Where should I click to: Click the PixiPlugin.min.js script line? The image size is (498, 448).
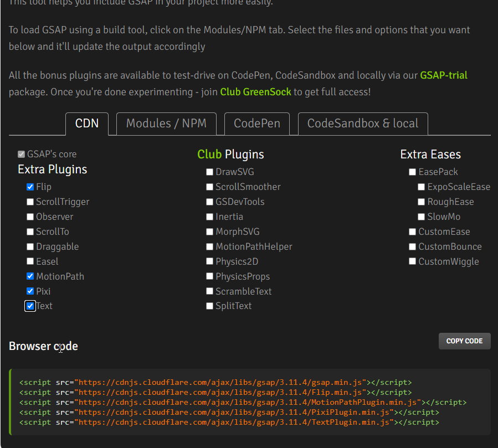pos(229,413)
